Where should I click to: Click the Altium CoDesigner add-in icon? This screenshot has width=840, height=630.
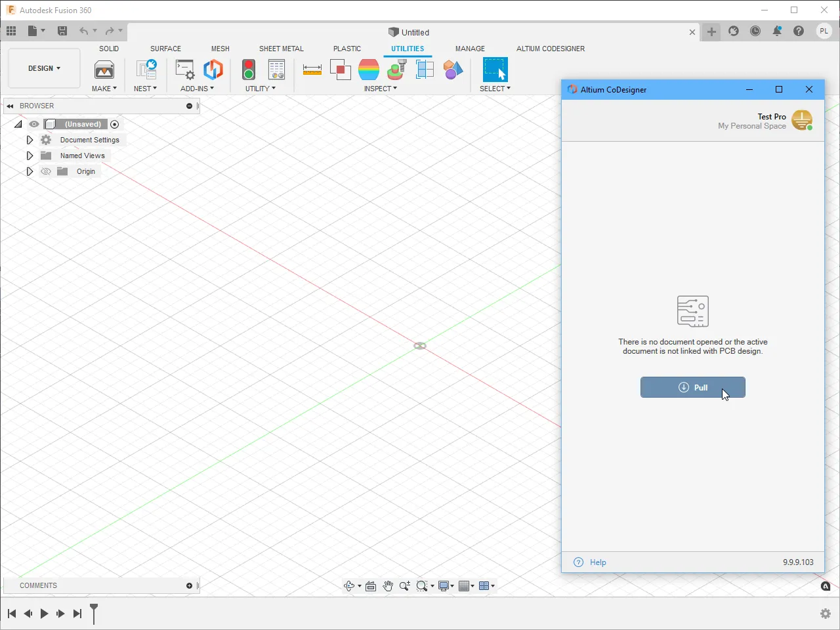pos(213,70)
